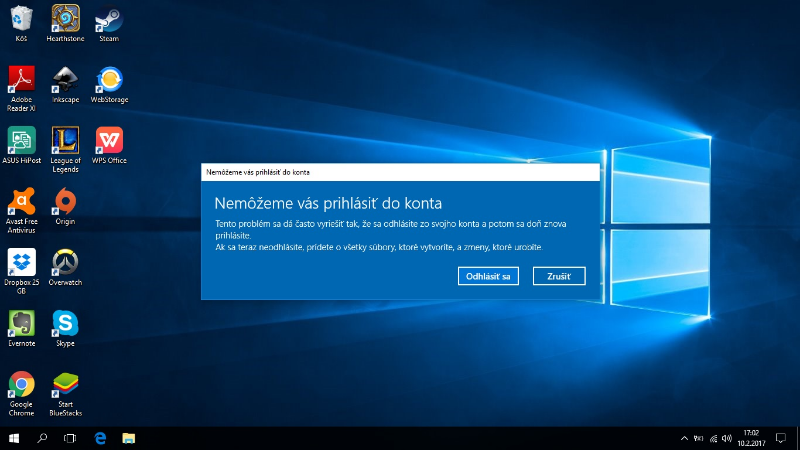Click the Dropbox 25 GB shortcut
This screenshot has height=450, width=800.
tap(21, 263)
